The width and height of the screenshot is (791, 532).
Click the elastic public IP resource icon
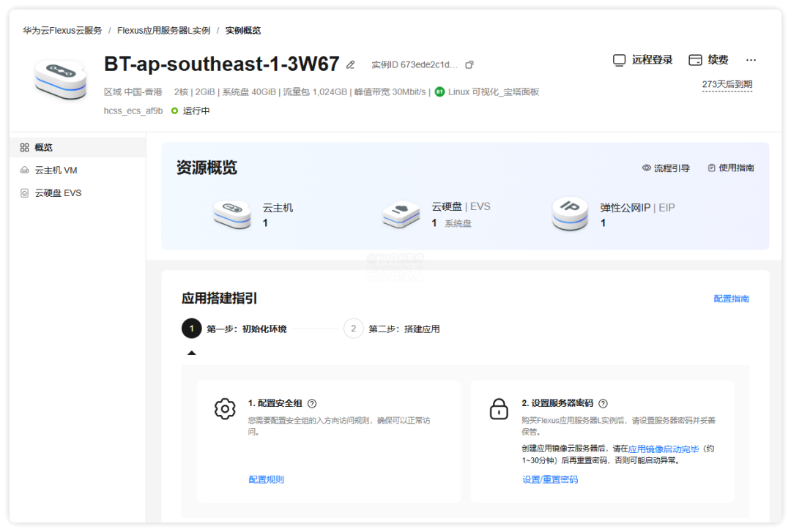(570, 214)
